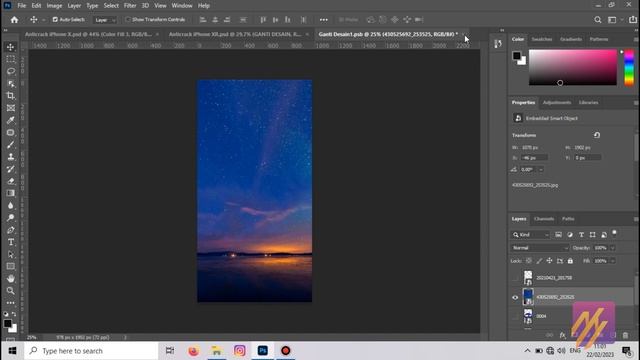Screen dimensions: 640x360
Task: Select the Horizontal Type tool
Action: coord(11,242)
